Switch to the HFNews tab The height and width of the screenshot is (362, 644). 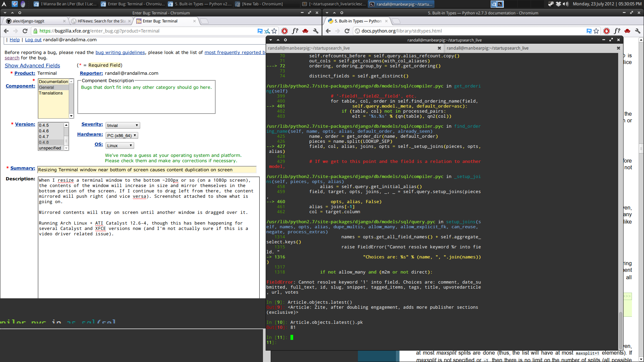(x=101, y=21)
